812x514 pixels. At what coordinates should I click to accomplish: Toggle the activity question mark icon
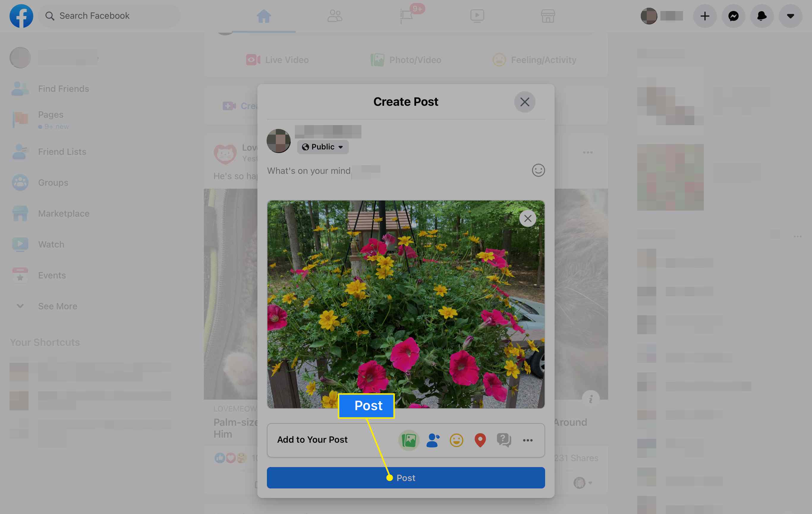[x=503, y=439]
